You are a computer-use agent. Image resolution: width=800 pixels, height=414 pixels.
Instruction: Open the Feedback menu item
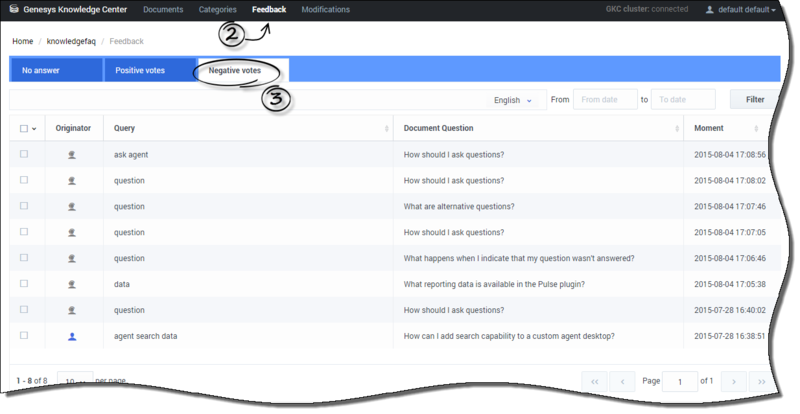point(268,10)
